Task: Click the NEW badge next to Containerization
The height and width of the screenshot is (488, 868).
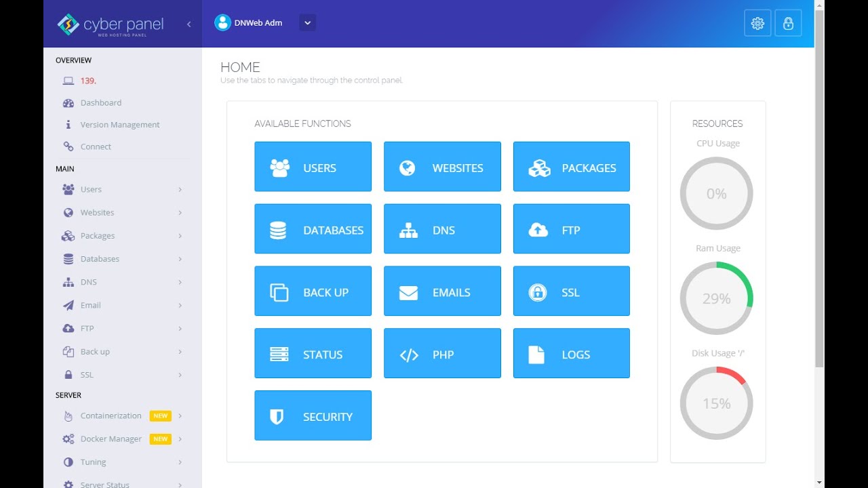Action: [x=161, y=416]
